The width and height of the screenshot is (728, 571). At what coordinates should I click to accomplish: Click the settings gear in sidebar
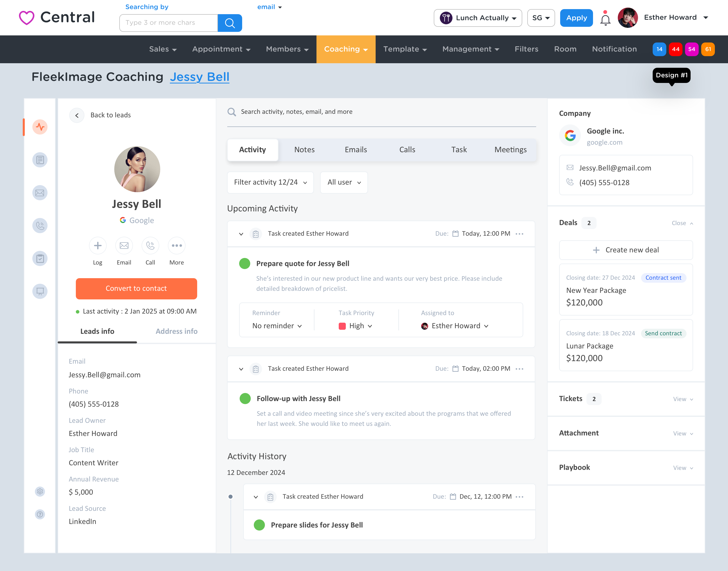40,491
